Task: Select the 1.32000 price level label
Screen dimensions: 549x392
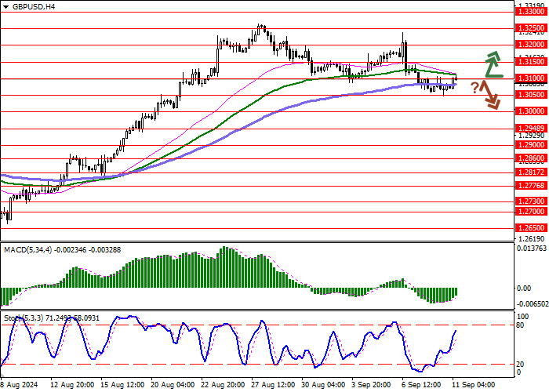Action: [x=532, y=45]
